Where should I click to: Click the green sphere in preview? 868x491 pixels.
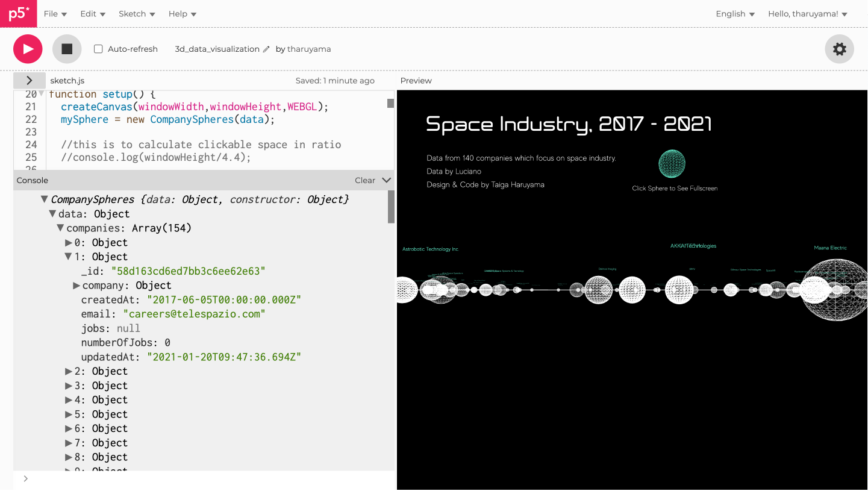(672, 164)
